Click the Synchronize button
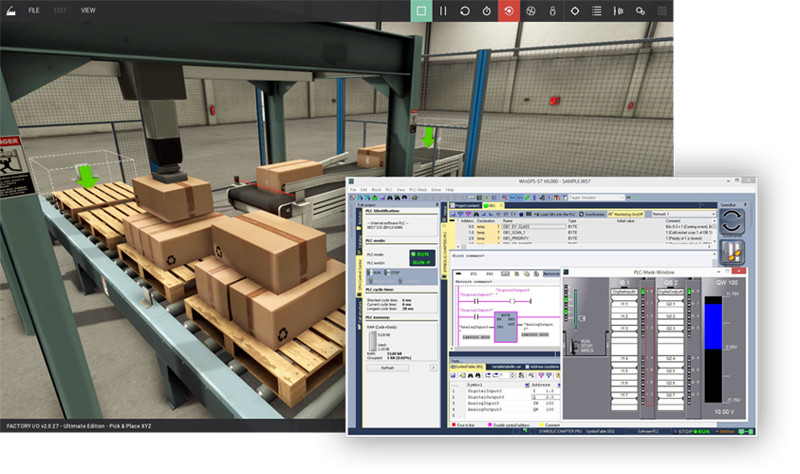This screenshot has height=474, width=800. pos(592,214)
